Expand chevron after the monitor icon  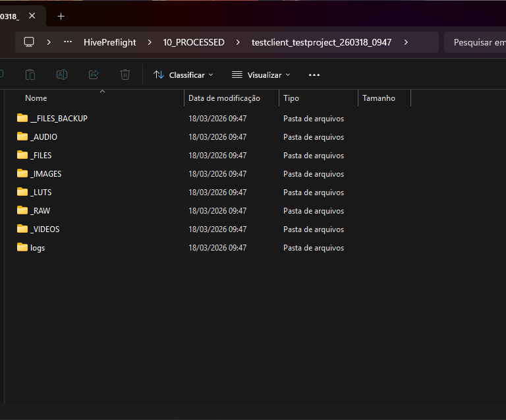pos(49,42)
